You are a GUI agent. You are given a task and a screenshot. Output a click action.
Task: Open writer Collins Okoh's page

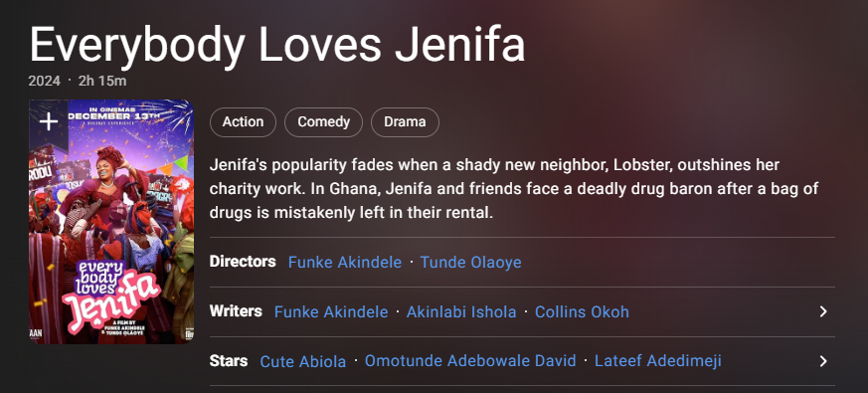(x=582, y=312)
